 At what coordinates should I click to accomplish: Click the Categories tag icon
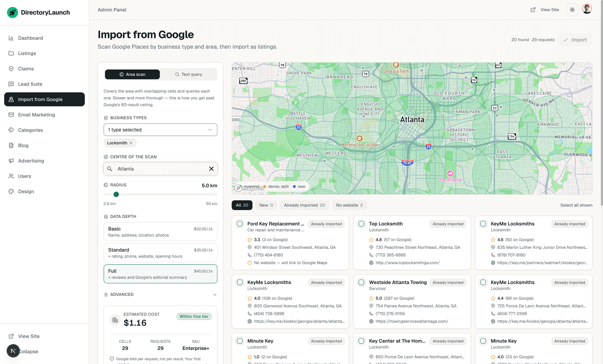11,130
